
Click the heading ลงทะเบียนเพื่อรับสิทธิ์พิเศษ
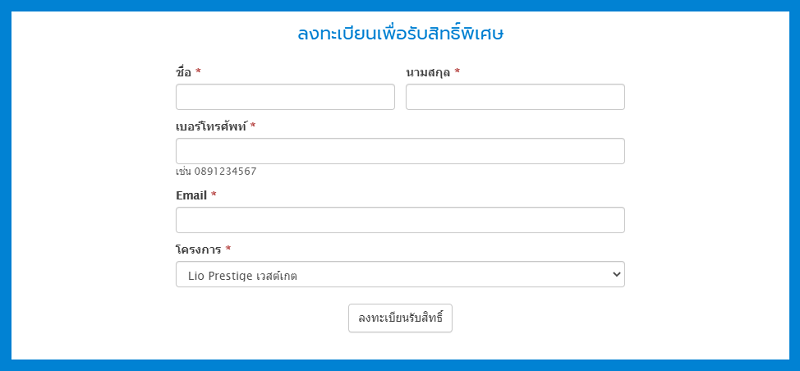pyautogui.click(x=401, y=34)
